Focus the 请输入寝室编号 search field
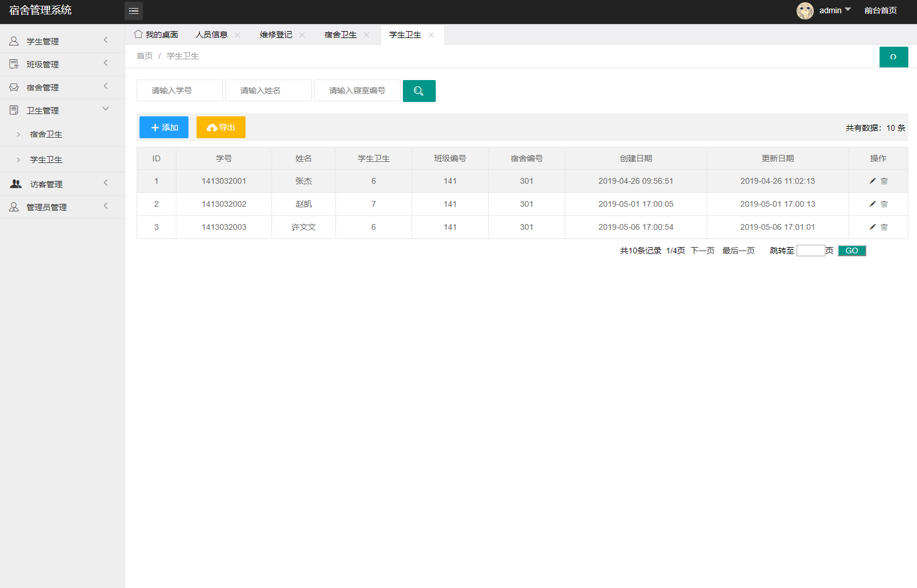The image size is (917, 588). (357, 90)
